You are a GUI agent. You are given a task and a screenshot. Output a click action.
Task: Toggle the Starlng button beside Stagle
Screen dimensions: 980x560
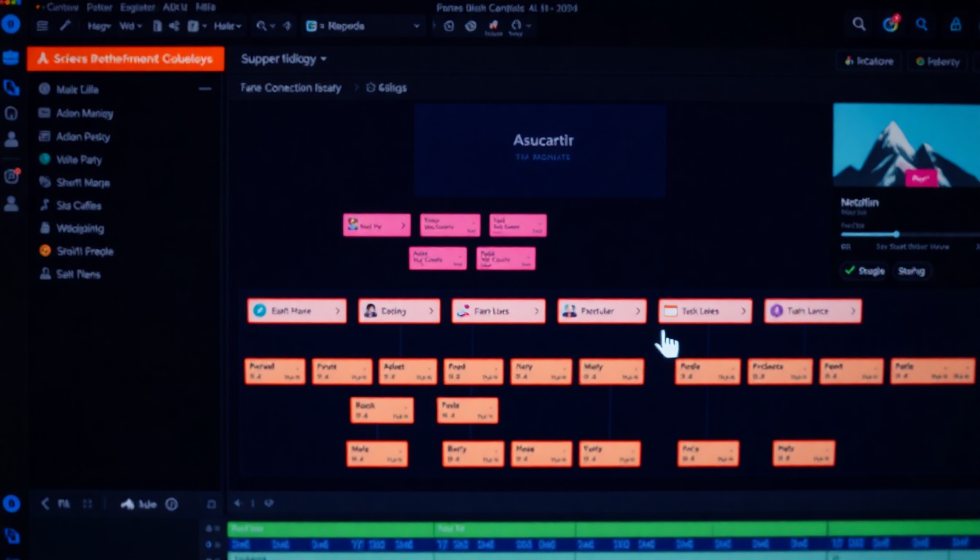pos(911,271)
